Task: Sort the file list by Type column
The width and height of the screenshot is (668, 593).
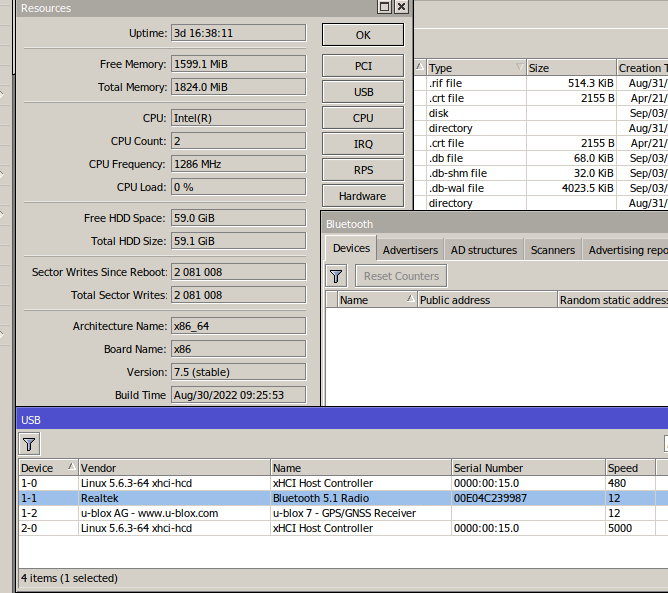Action: point(476,68)
